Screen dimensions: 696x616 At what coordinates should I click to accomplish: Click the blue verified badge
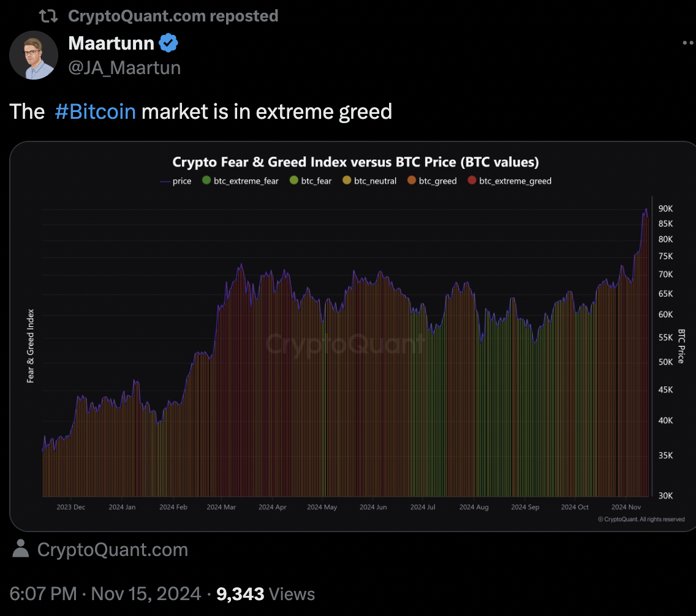(x=168, y=43)
